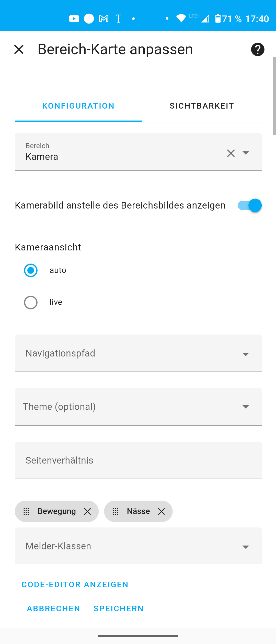This screenshot has height=644, width=276.
Task: Open the Theme (optional) dropdown
Action: tap(138, 407)
